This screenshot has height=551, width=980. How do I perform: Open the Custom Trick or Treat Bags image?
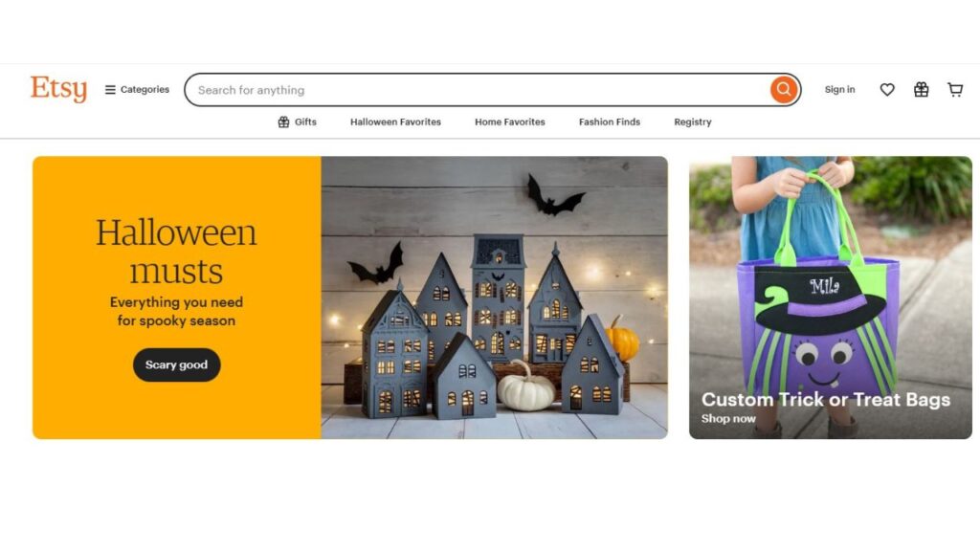pyautogui.click(x=831, y=298)
